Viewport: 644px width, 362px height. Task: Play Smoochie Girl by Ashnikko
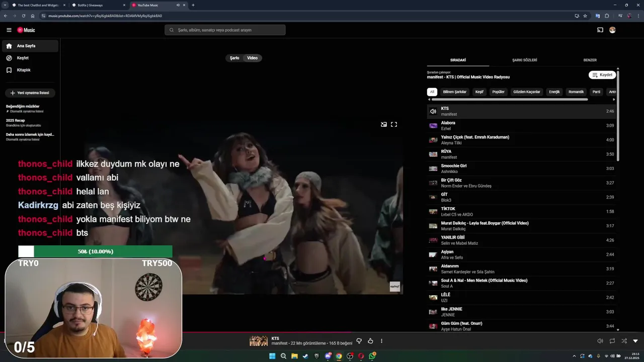click(521, 168)
